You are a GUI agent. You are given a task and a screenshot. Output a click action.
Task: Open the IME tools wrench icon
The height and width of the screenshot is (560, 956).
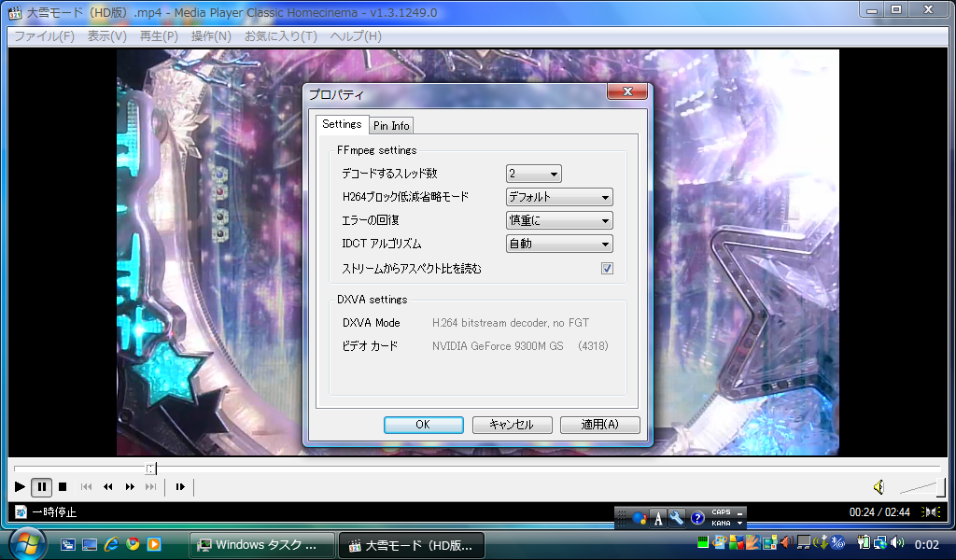[677, 519]
